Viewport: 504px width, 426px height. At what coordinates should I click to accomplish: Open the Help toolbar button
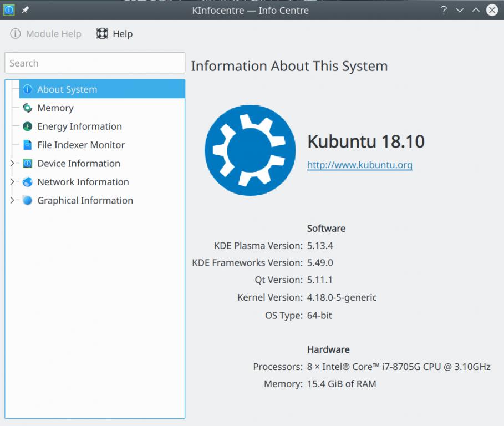pyautogui.click(x=115, y=34)
